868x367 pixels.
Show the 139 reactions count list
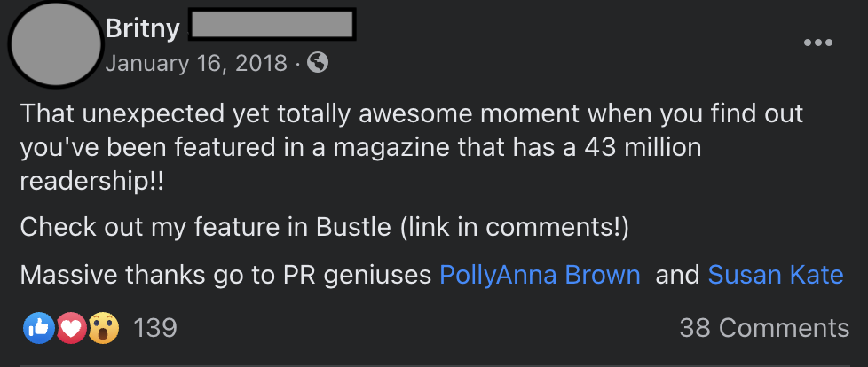pyautogui.click(x=155, y=328)
